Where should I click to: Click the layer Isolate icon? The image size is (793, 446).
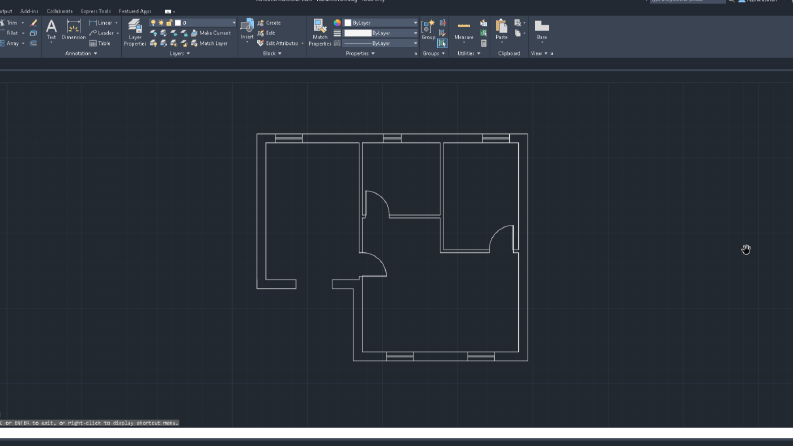click(x=163, y=33)
